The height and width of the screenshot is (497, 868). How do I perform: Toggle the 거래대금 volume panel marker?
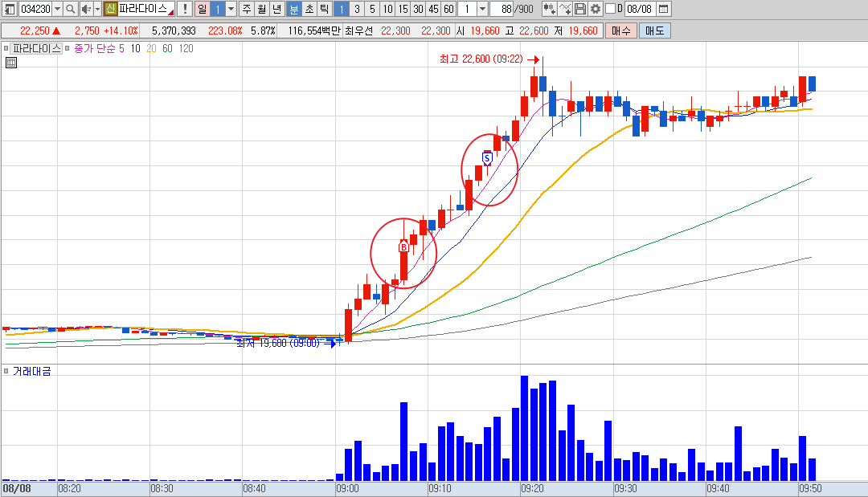click(x=6, y=371)
